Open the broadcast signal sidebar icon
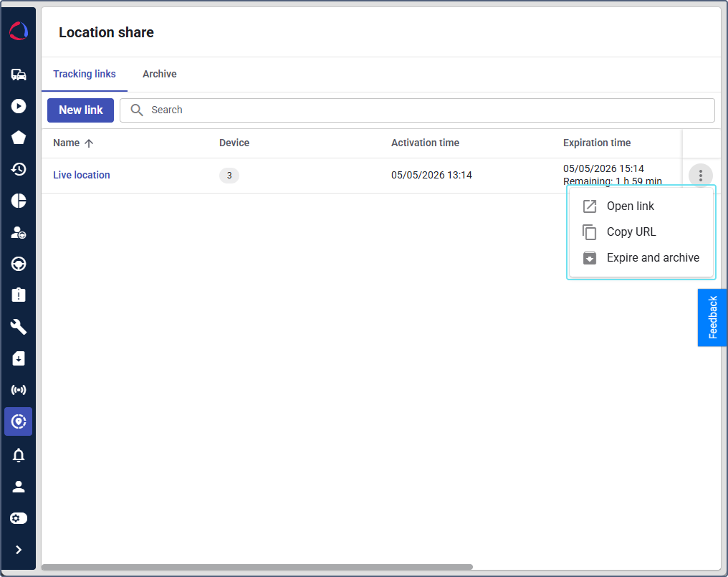The image size is (728, 577). [19, 390]
